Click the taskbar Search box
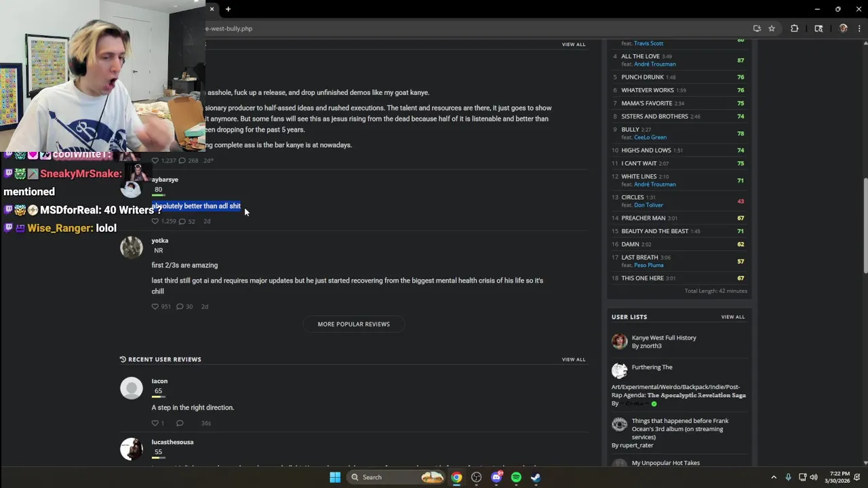Screen dimensions: 868x488 [x=397, y=477]
